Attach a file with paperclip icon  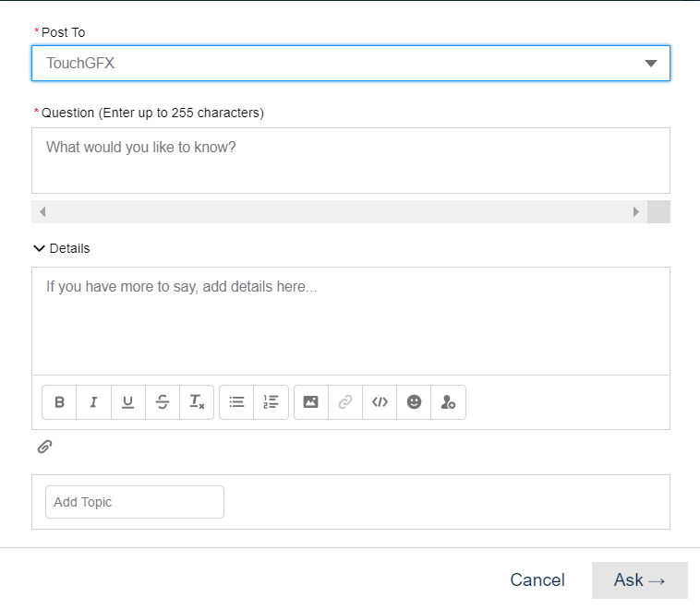(44, 447)
